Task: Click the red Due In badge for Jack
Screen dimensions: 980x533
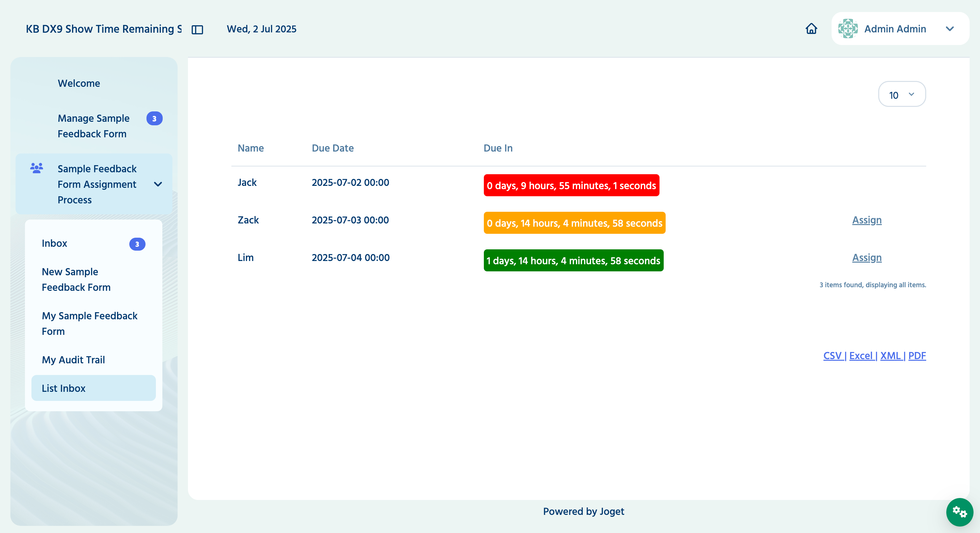Action: click(571, 186)
